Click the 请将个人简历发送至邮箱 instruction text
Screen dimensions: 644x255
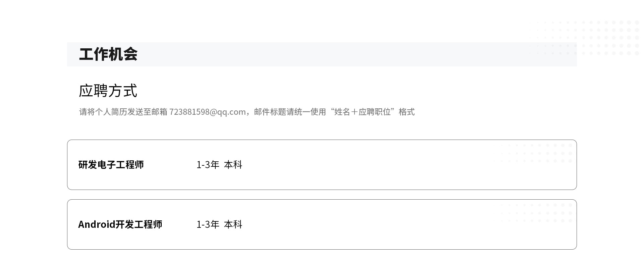pos(123,112)
